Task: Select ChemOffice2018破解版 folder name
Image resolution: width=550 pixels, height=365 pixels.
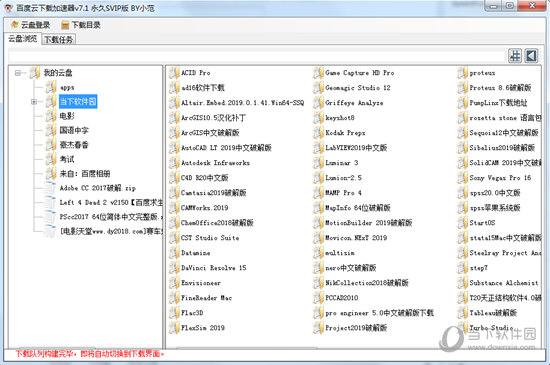Action: click(x=217, y=223)
